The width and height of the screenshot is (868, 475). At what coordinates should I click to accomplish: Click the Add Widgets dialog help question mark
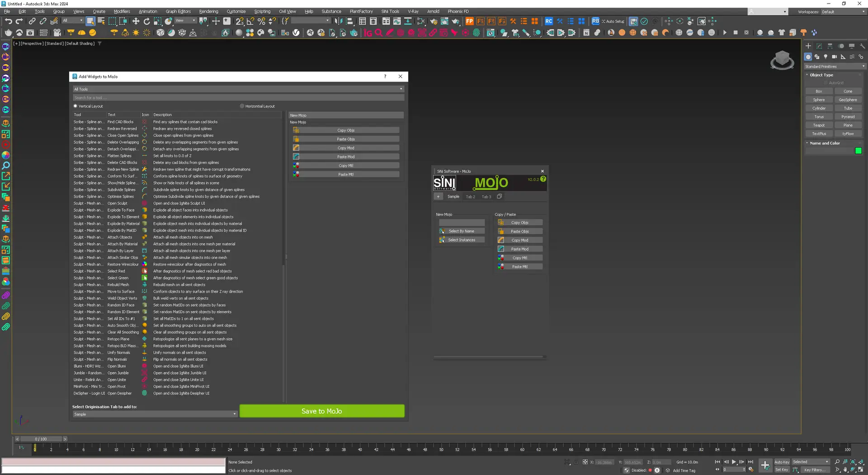pos(385,76)
